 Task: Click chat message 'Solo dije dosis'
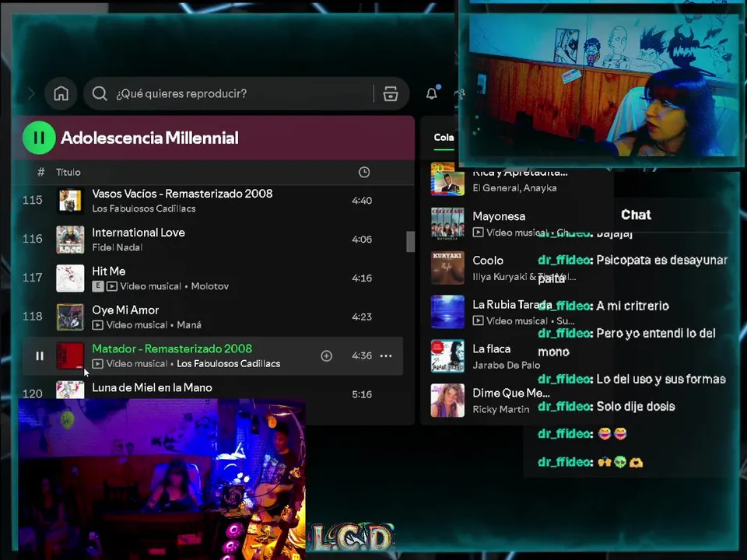pyautogui.click(x=636, y=407)
